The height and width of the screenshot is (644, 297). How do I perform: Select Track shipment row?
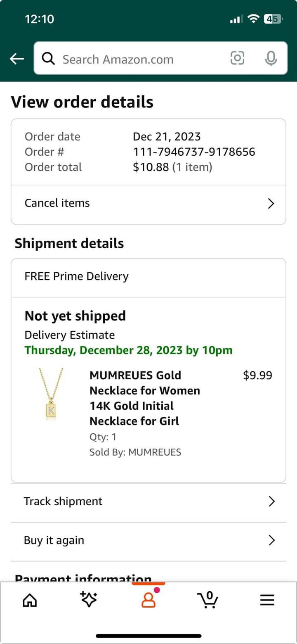[148, 502]
